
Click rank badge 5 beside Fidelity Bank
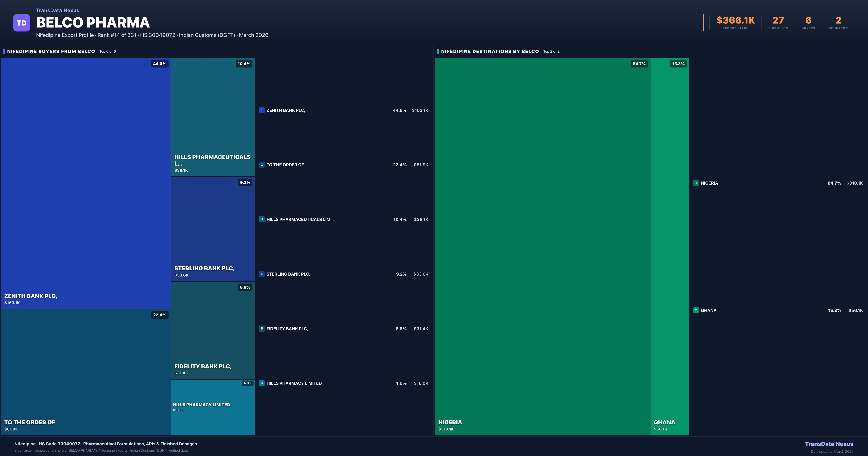(x=261, y=328)
